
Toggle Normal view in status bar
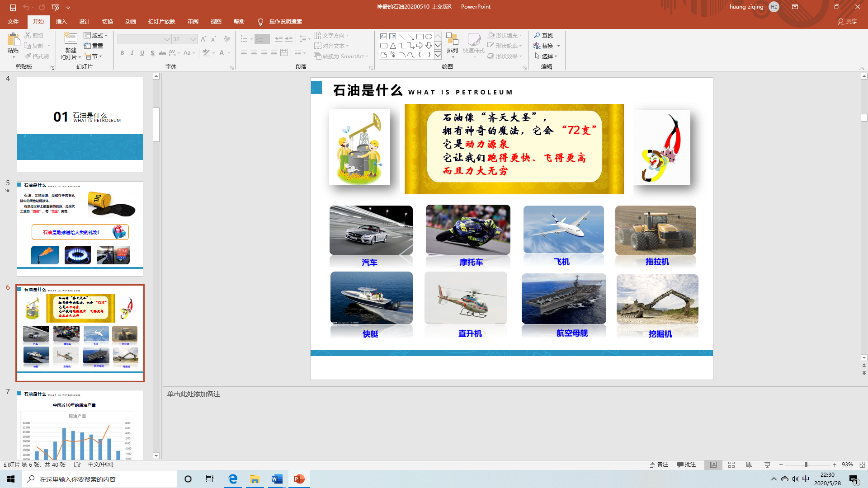(x=713, y=465)
